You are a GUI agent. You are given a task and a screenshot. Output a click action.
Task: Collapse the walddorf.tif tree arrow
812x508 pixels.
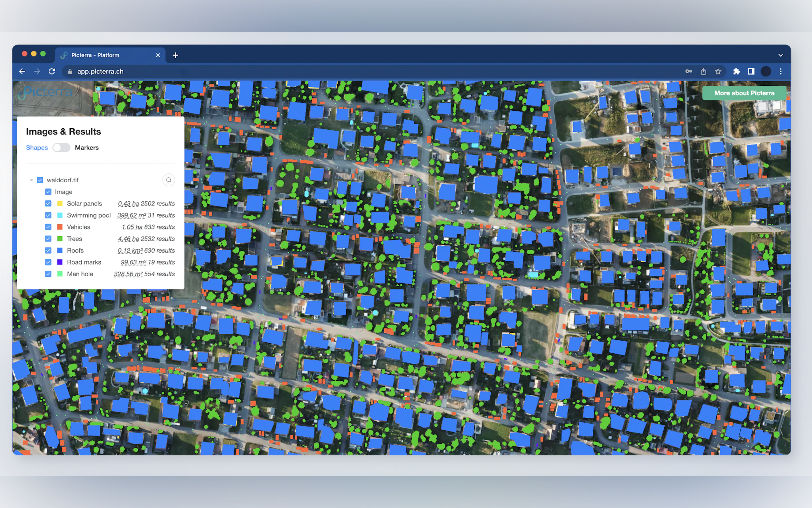tap(31, 180)
